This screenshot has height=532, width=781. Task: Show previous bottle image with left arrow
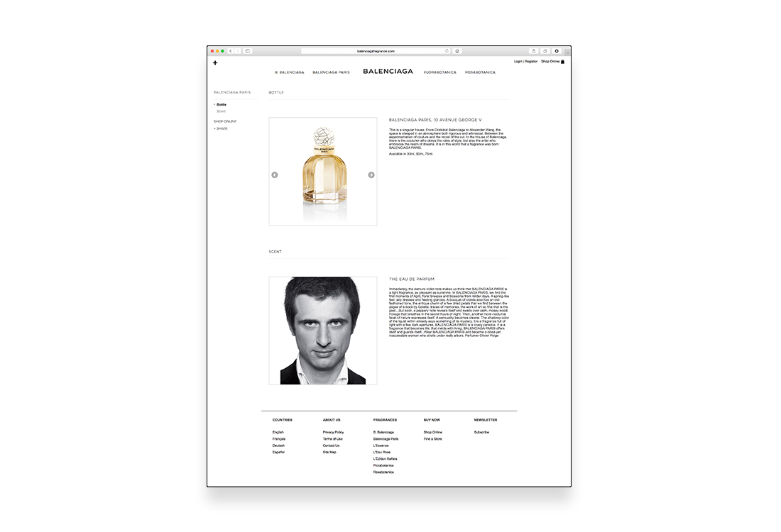(275, 175)
